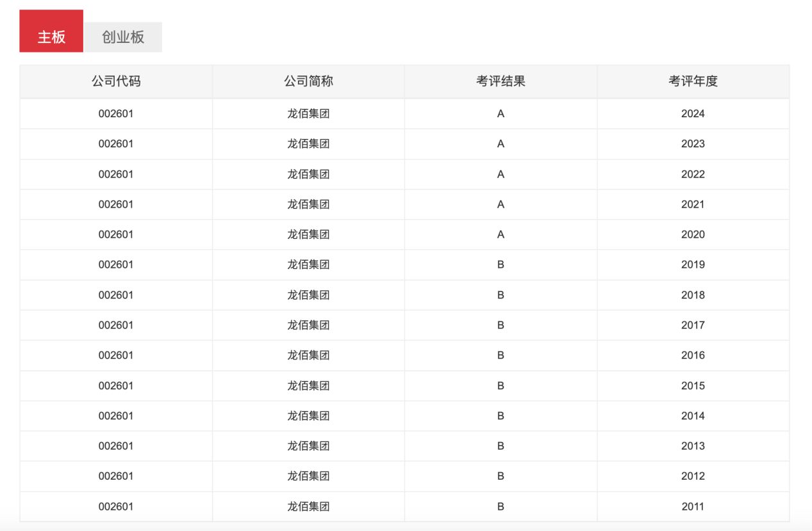Select the 2018 evaluation row

pos(406,295)
